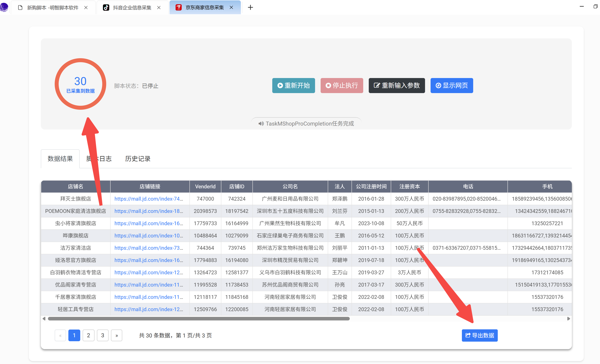Image resolution: width=600 pixels, height=364 pixels.
Task: Click VenderId cell 20398573
Action: [x=205, y=211]
